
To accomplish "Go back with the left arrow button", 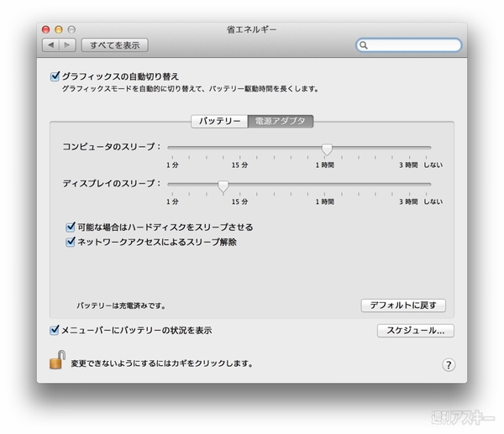I will (x=50, y=45).
